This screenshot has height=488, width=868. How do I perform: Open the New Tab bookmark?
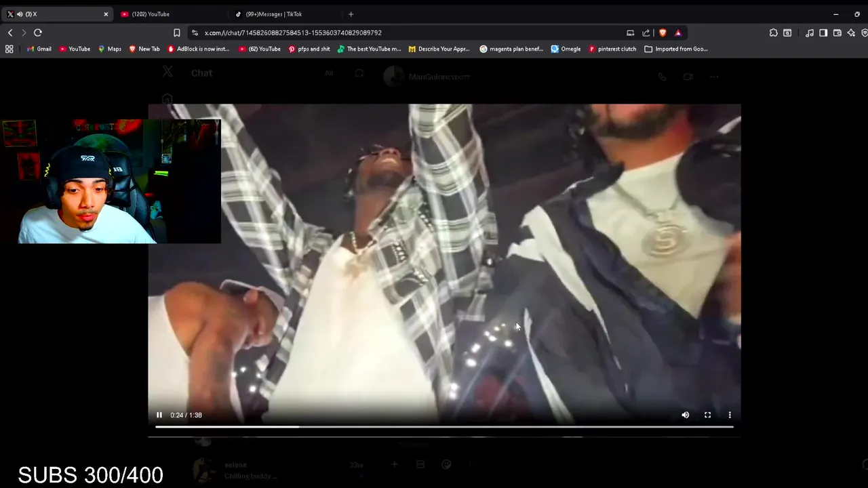point(144,49)
